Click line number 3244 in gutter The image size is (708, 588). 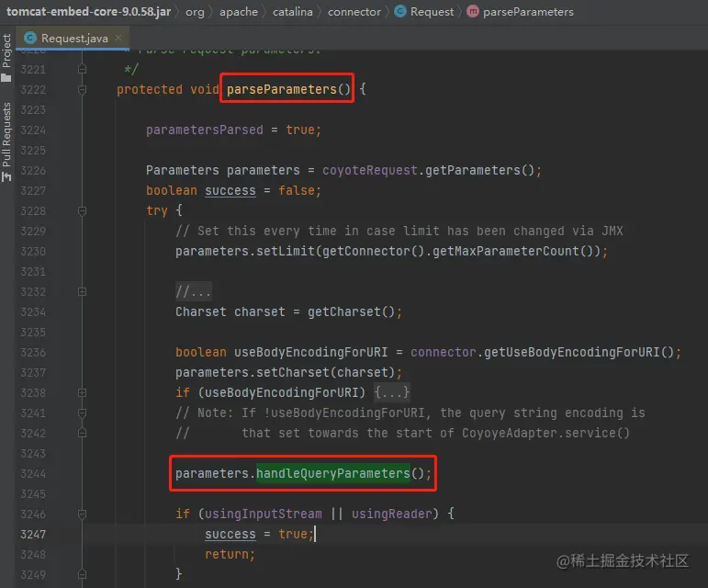click(33, 474)
